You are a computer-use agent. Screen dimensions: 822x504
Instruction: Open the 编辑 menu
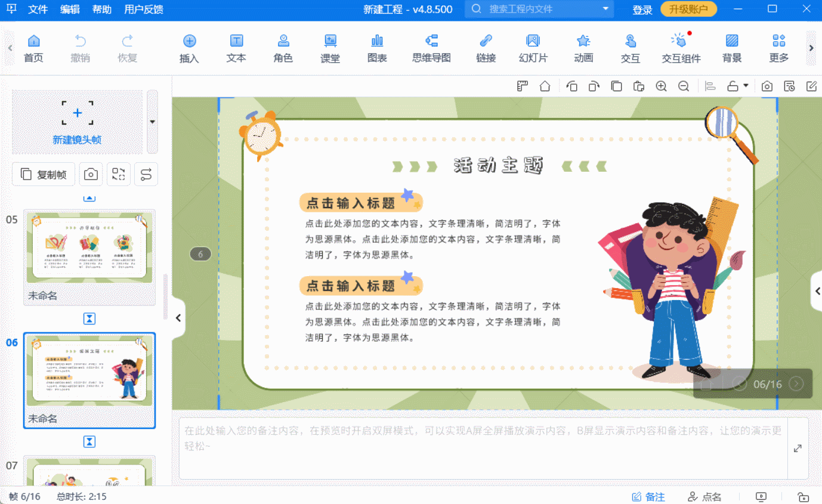[70, 10]
